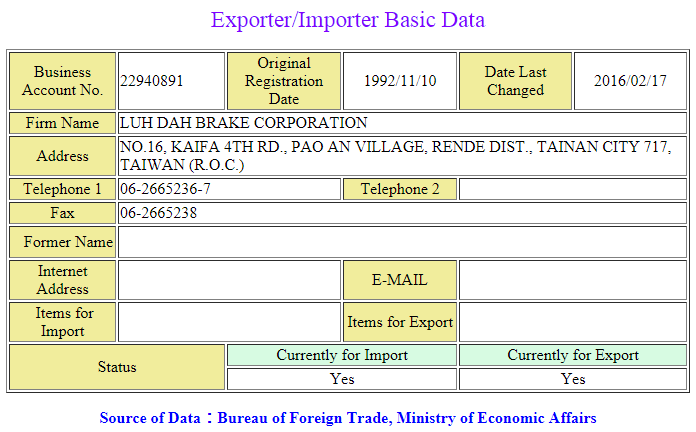Viewport: 696px width, 432px height.
Task: Click fax number 06-2665238
Action: click(x=158, y=213)
